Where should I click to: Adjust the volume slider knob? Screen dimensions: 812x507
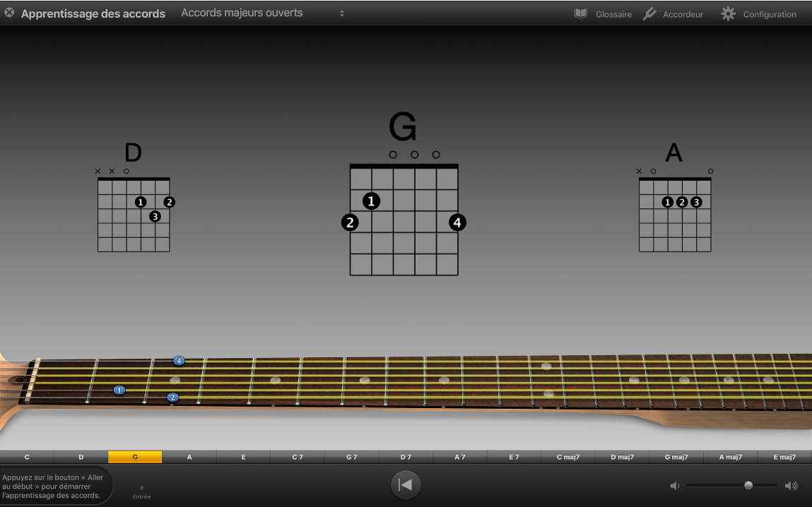pyautogui.click(x=748, y=485)
